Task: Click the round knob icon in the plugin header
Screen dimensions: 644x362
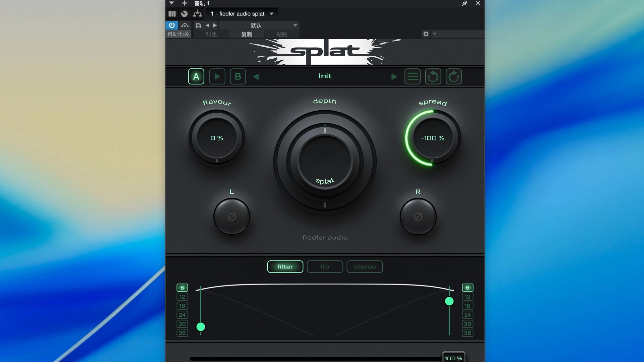Action: point(184,14)
